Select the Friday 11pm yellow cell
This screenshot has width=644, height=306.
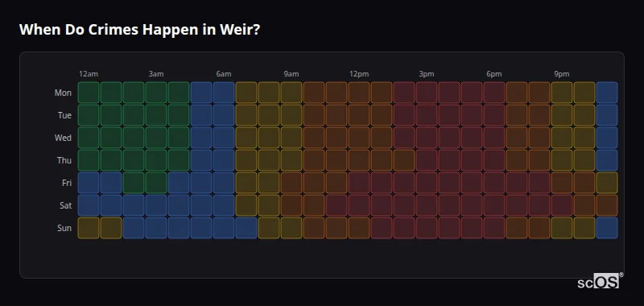tap(607, 183)
